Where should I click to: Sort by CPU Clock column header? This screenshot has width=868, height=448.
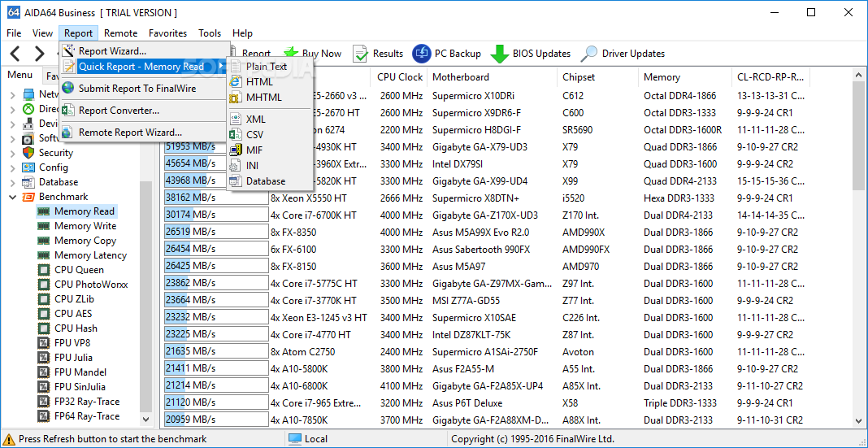(400, 77)
